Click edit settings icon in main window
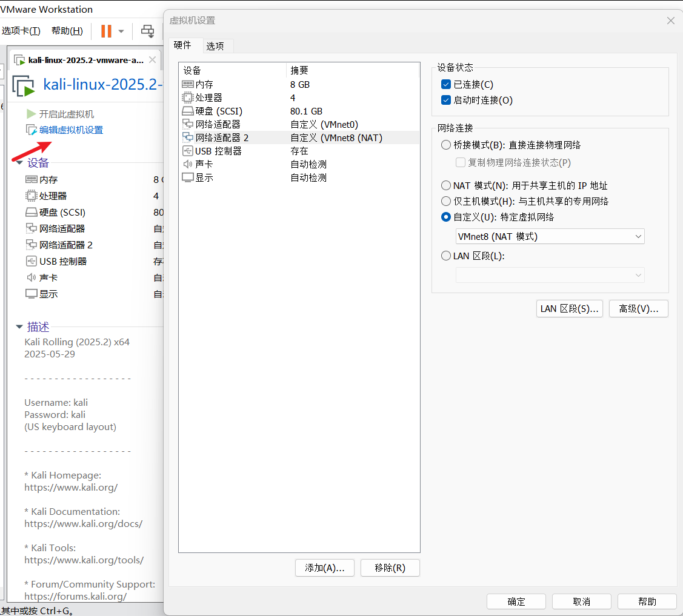 [x=32, y=130]
